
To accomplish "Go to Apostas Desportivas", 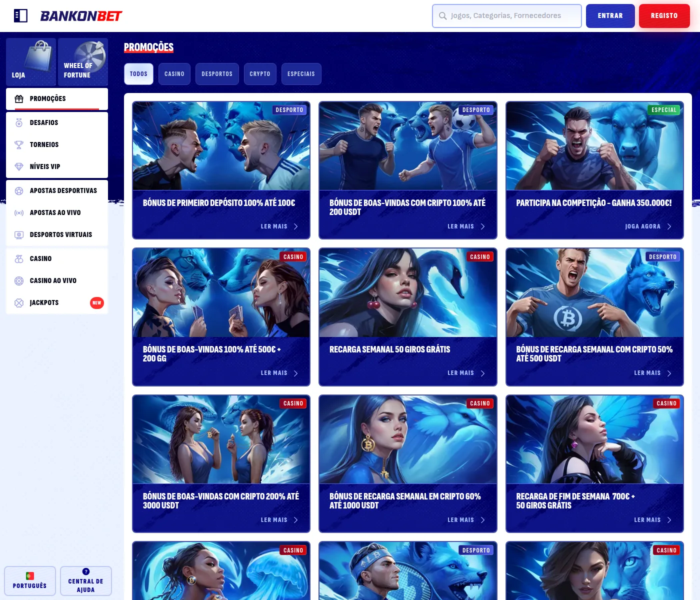I will (x=57, y=190).
